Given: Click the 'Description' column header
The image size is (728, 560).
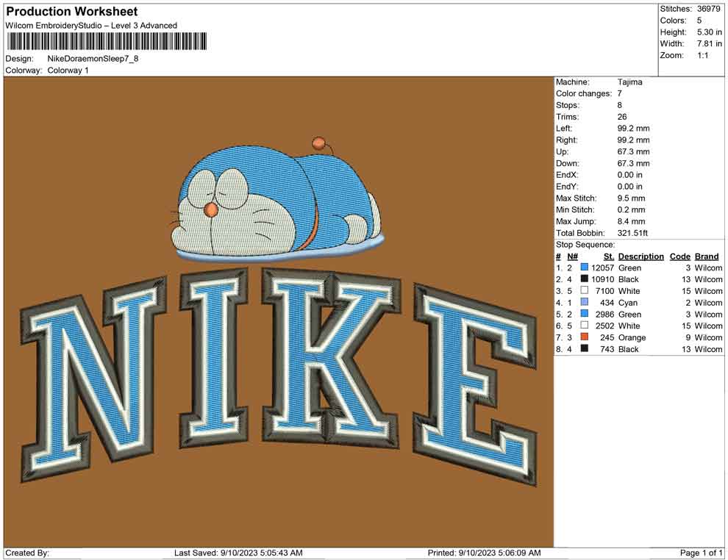Looking at the screenshot, I should [641, 256].
